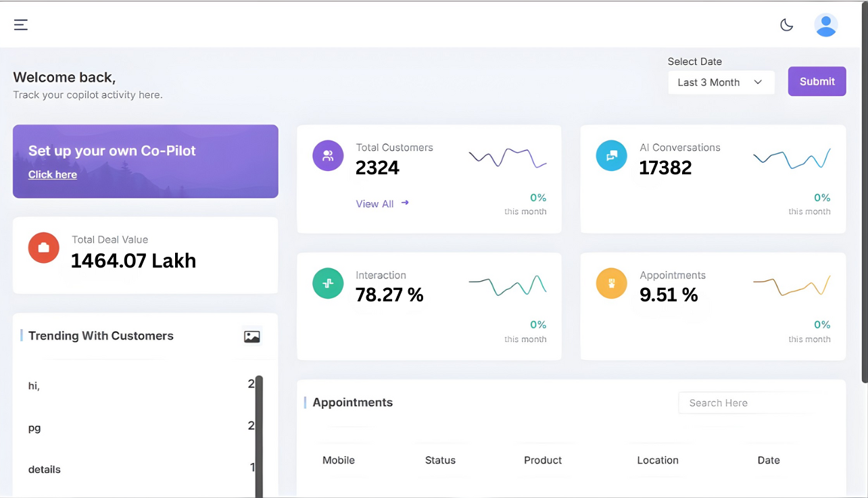Sort by the Mobile column header

coord(339,460)
